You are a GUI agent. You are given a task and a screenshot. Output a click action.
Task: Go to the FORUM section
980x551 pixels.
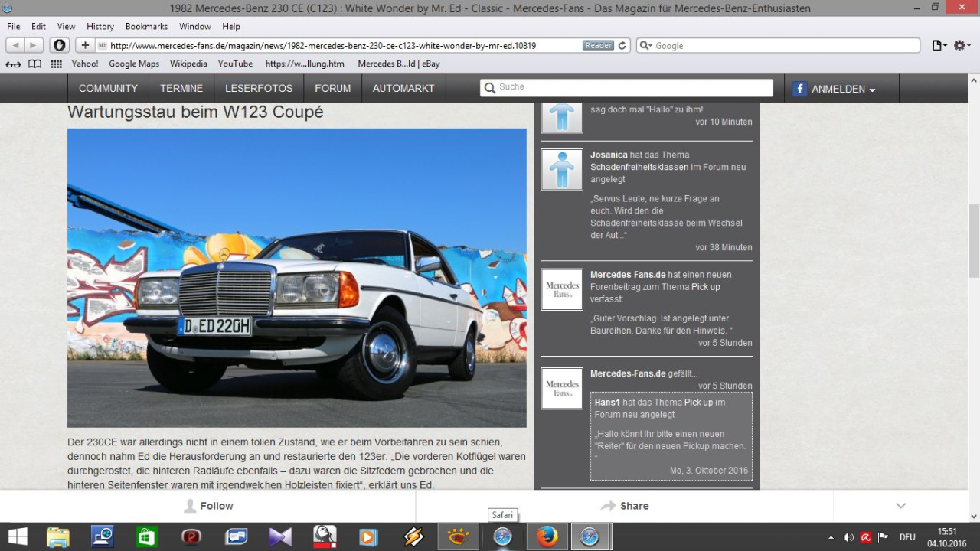[332, 89]
